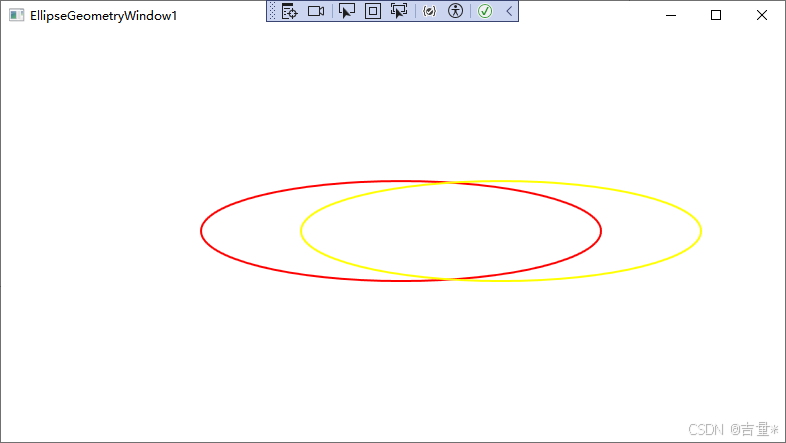Click the EllipseGeometryWindow1 window title
Viewport: 786px width, 443px height.
tap(103, 16)
